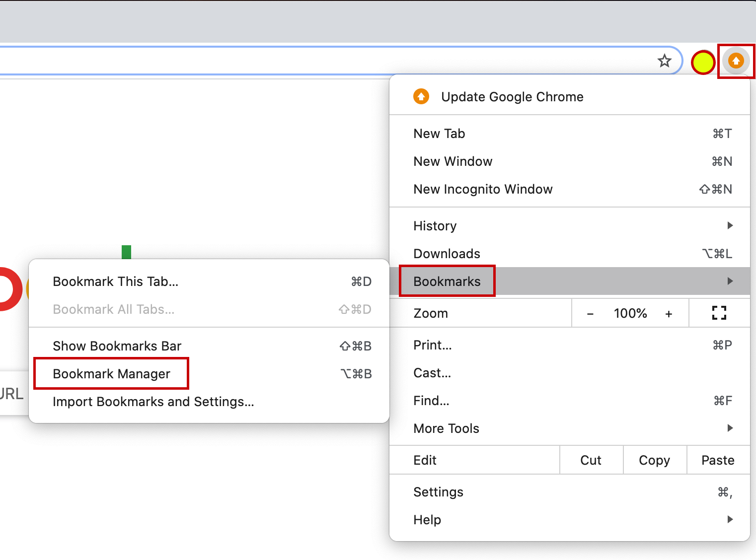Toggle Show Bookmarks Bar
This screenshot has width=756, height=560.
[x=117, y=346]
